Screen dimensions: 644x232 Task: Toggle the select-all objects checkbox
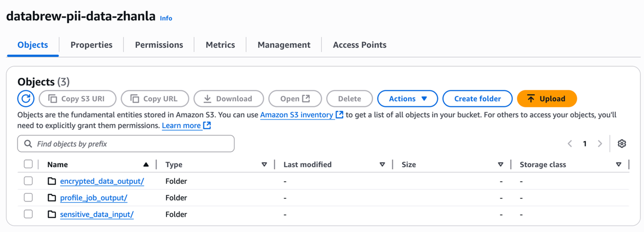tap(28, 164)
